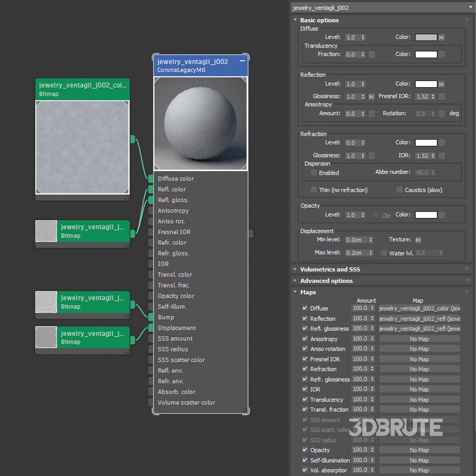
Task: Enable the Dispersion checkbox
Action: point(314,173)
